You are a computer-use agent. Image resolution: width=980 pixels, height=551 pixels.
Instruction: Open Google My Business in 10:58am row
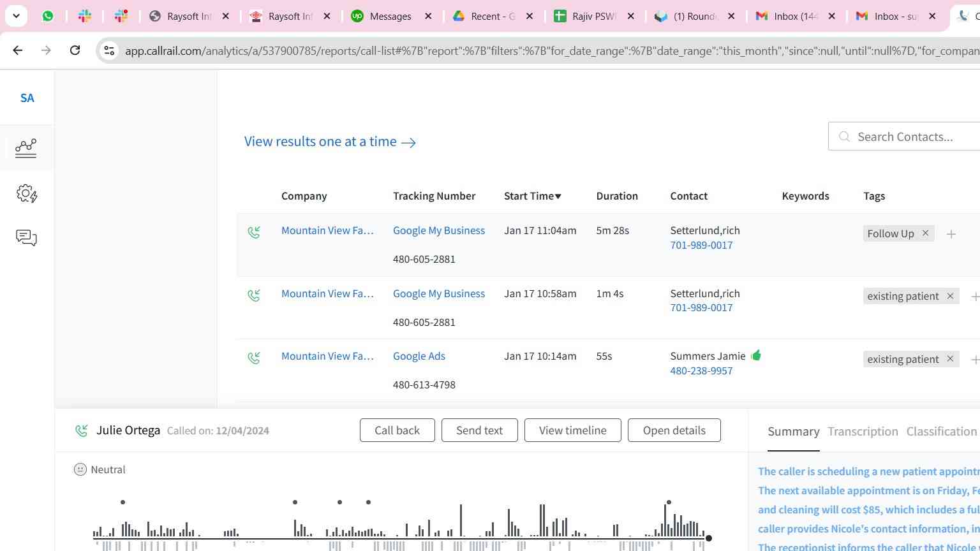[439, 293]
